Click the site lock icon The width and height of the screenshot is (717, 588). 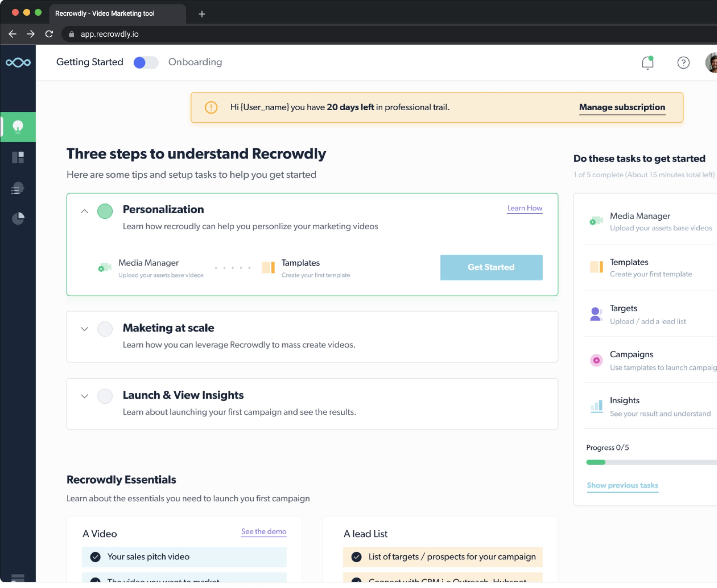71,34
